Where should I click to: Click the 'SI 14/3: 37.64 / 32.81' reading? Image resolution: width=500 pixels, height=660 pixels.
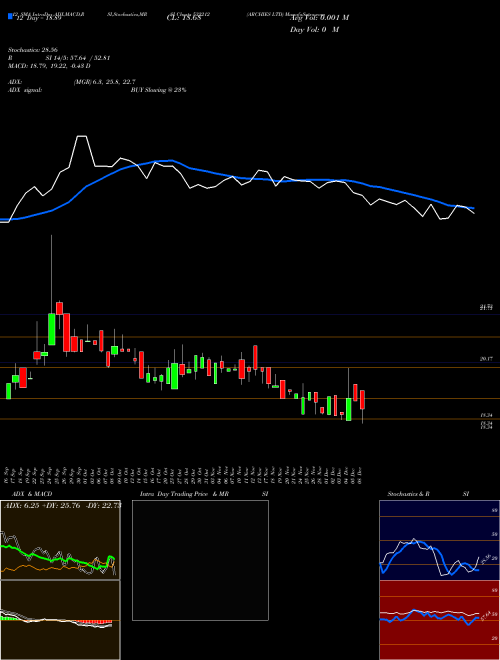(78, 58)
